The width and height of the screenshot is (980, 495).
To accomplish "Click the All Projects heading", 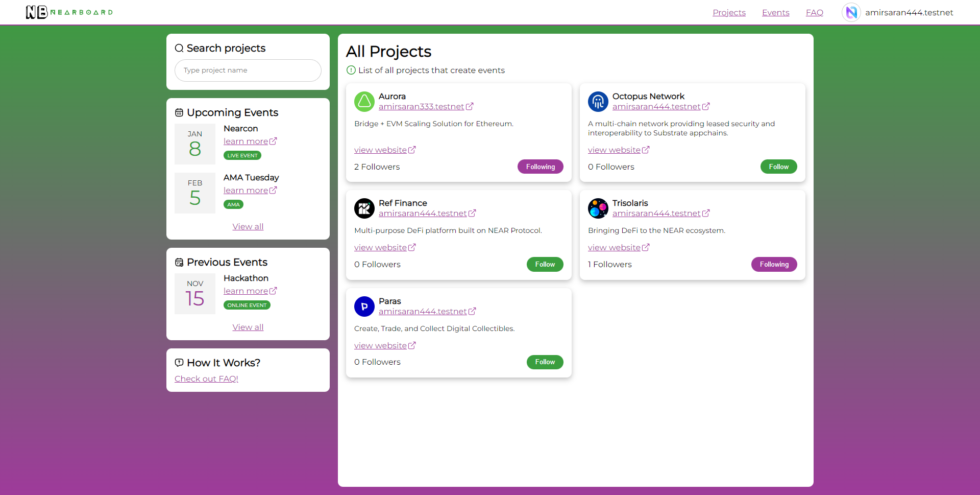I will (x=388, y=52).
